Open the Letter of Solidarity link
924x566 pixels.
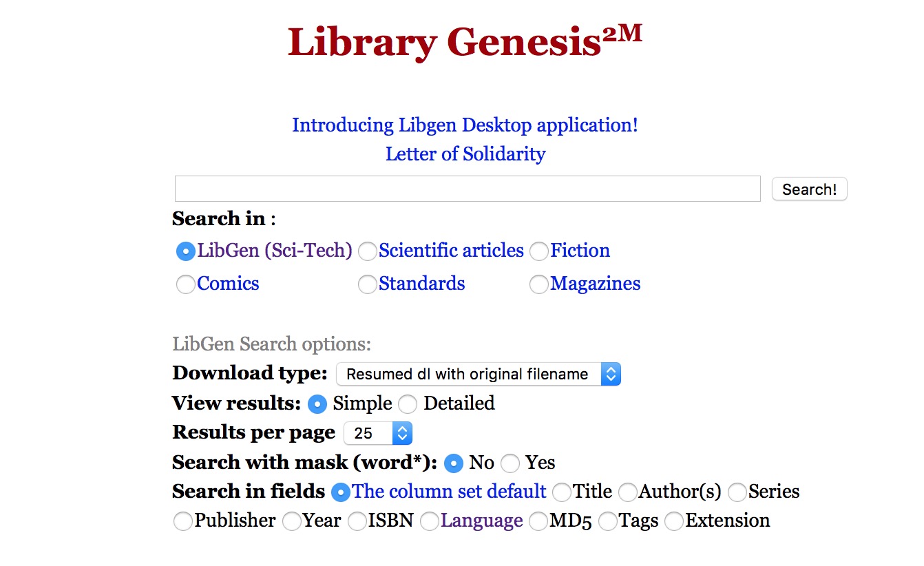tap(465, 154)
